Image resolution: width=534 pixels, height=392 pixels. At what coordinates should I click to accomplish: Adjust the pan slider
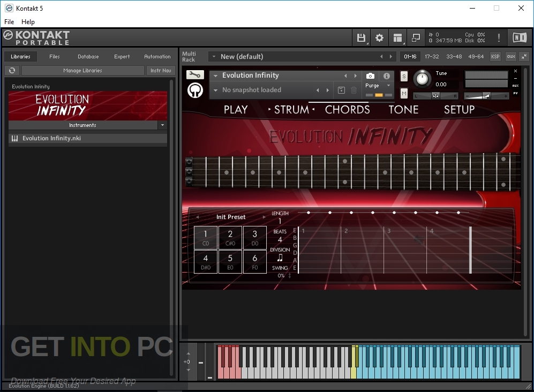click(x=435, y=96)
